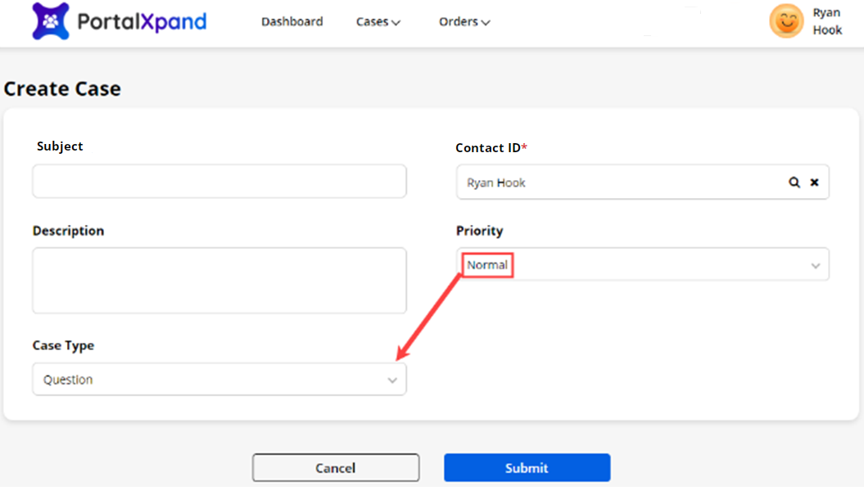This screenshot has height=504, width=864.
Task: Click the chevron beside Orders
Action: [x=486, y=23]
